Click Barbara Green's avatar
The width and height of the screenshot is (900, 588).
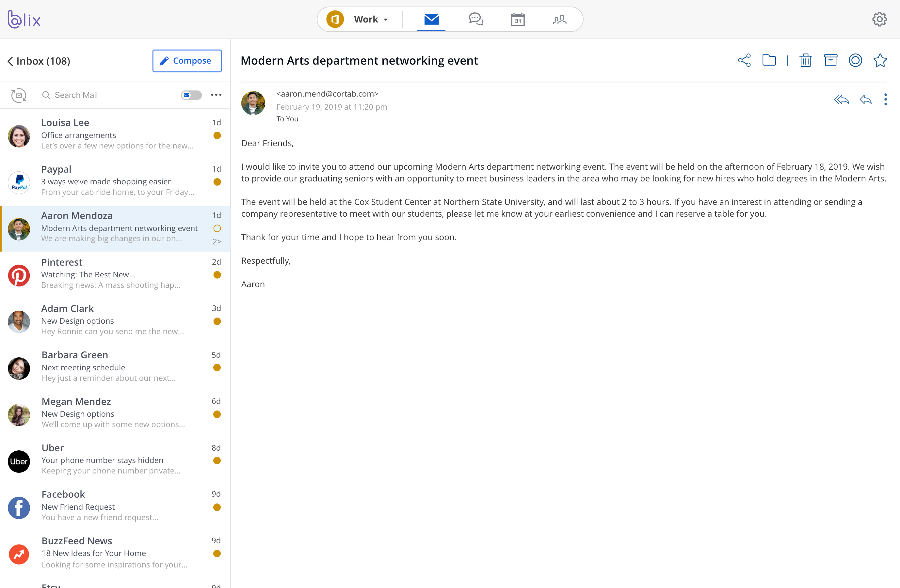[19, 368]
